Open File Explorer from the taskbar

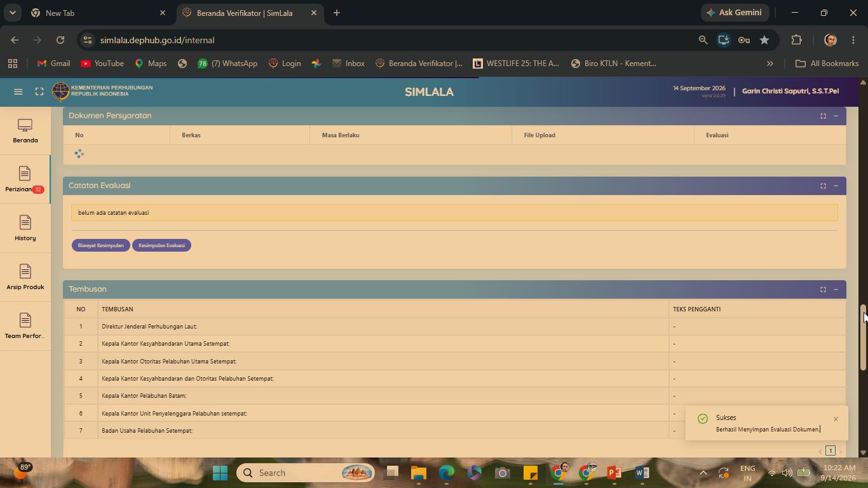coord(418,473)
